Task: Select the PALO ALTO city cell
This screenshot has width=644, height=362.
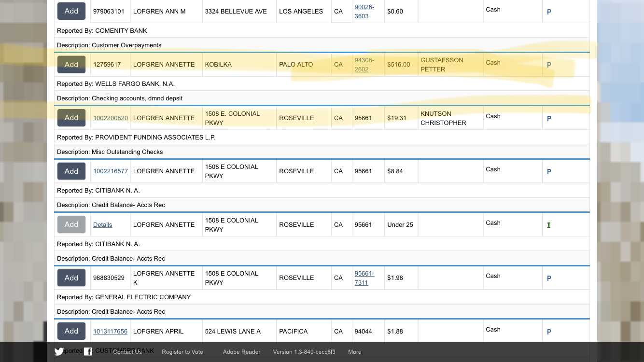Action: 296,64
